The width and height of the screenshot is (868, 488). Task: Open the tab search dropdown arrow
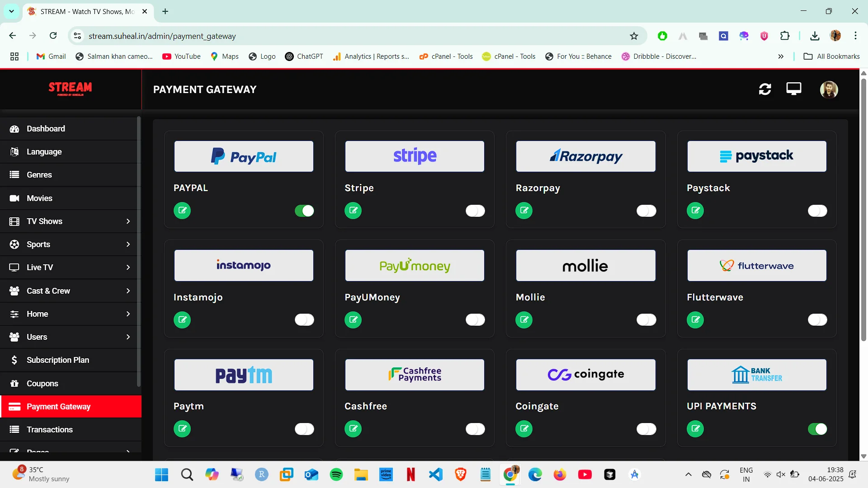11,11
